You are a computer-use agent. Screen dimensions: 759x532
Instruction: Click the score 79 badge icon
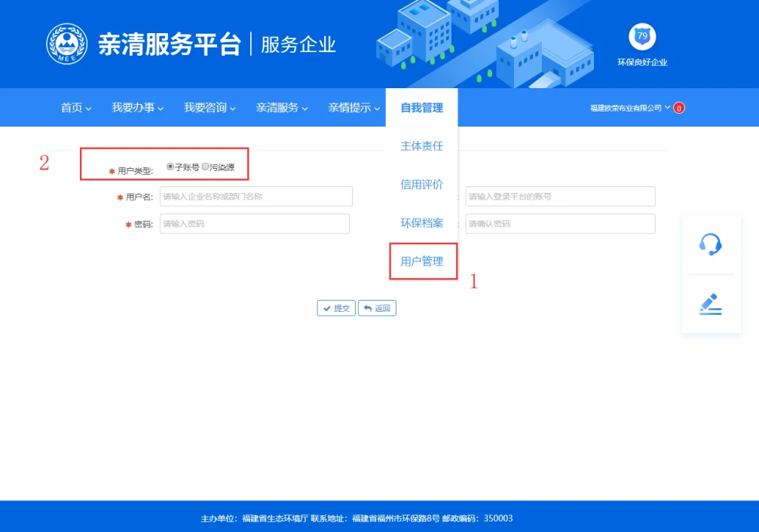[x=642, y=36]
